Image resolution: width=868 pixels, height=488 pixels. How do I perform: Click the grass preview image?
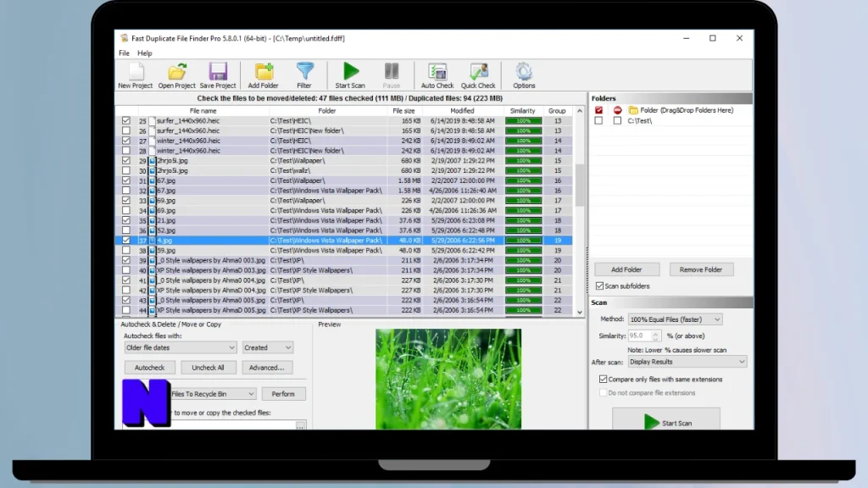pyautogui.click(x=448, y=379)
